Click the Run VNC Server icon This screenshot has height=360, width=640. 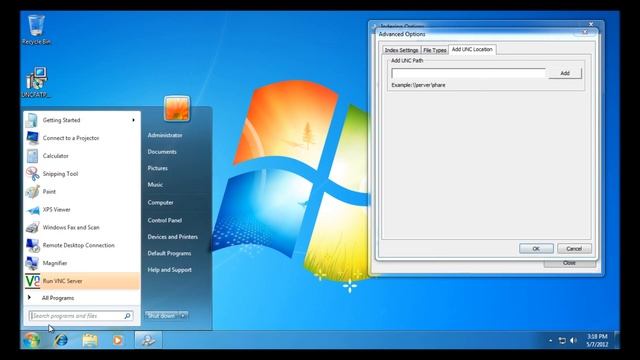click(x=32, y=281)
